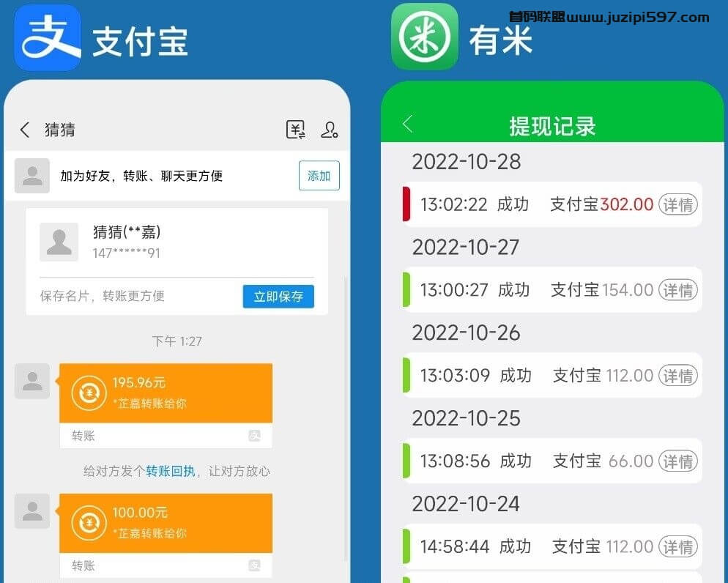Click sender avatar beside 100.00元 transfer
728x583 pixels.
point(32,511)
